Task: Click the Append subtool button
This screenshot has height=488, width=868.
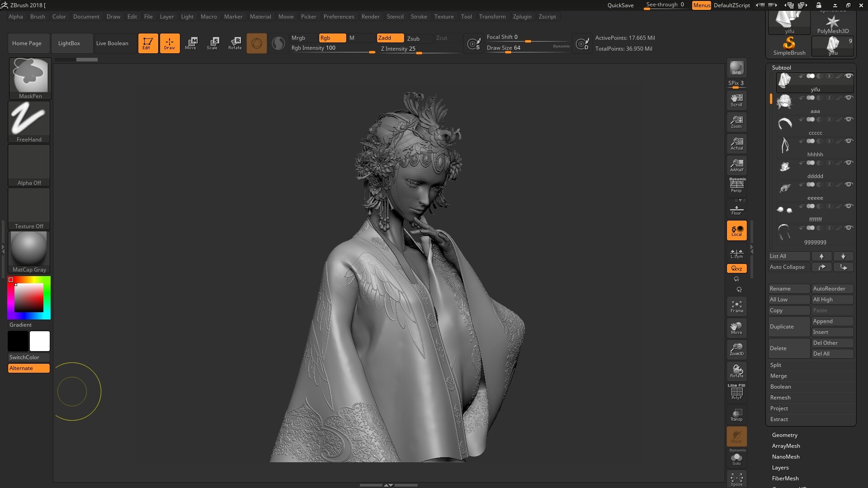Action: pos(832,321)
